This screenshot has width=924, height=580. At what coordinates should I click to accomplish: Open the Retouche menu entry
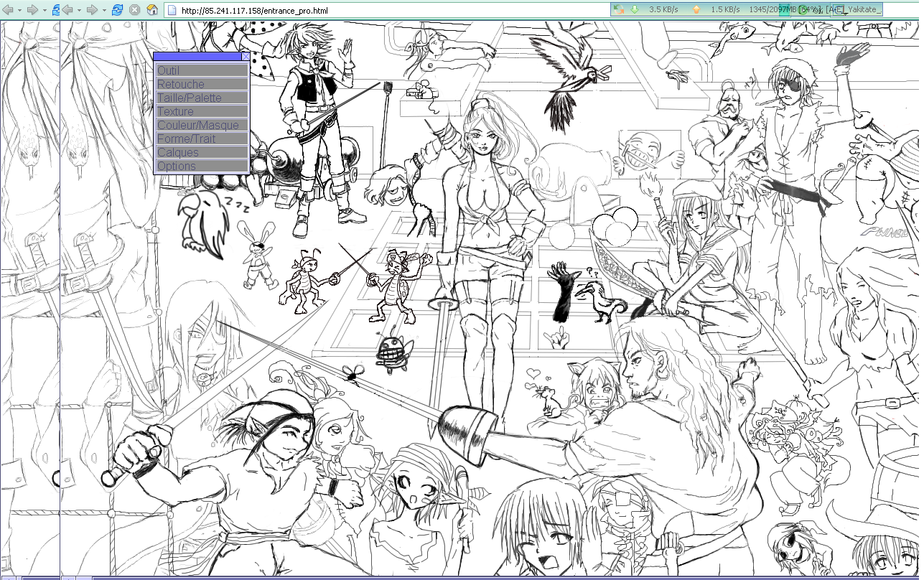point(202,84)
